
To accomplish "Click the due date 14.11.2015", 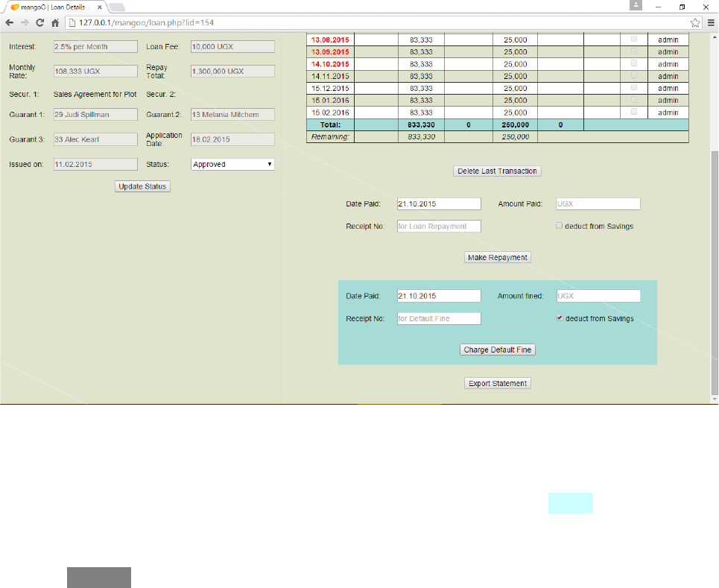I will coord(330,76).
